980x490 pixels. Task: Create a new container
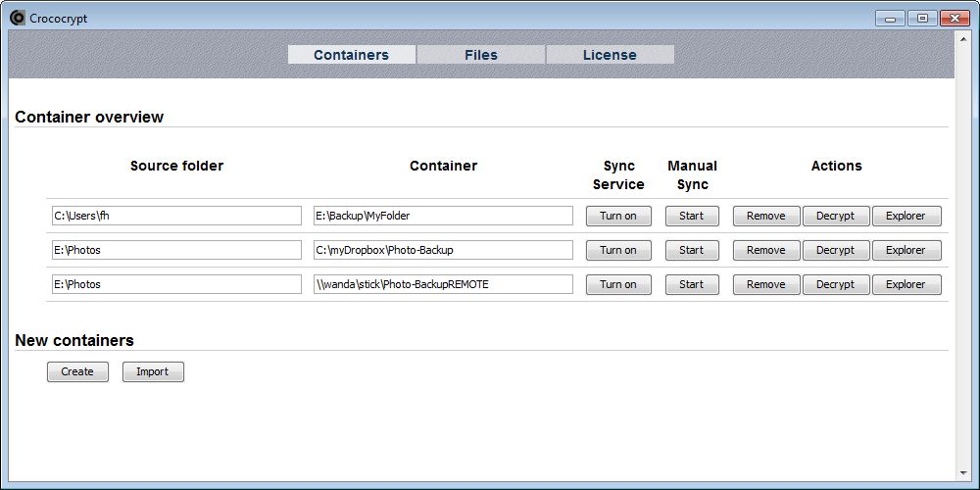coord(77,371)
